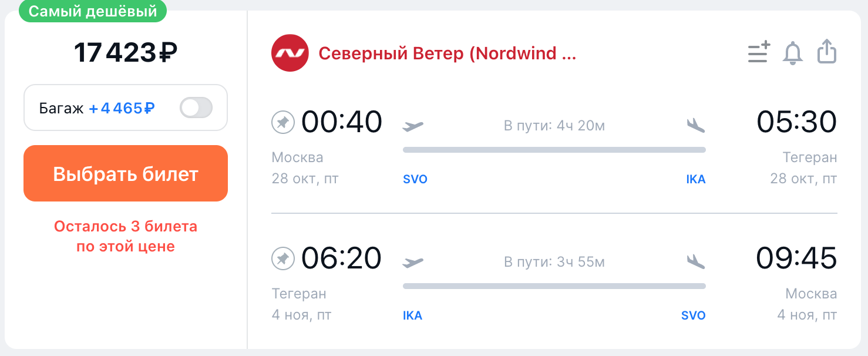Enable the baggage toggle switch

point(196,108)
